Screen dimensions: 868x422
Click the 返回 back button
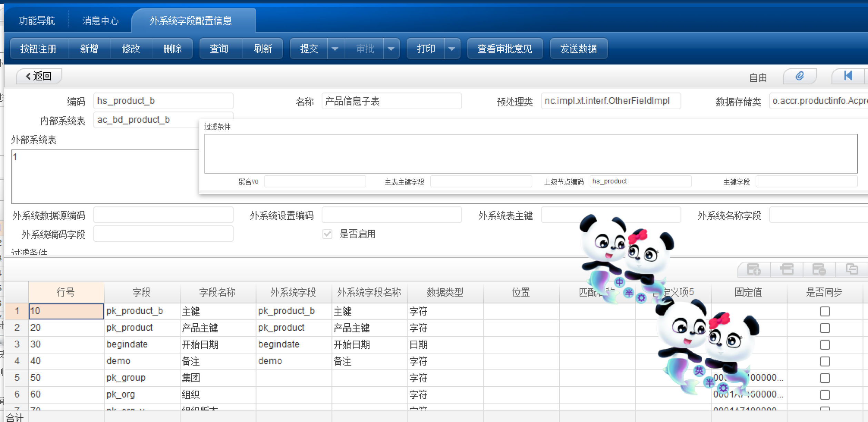(x=39, y=76)
